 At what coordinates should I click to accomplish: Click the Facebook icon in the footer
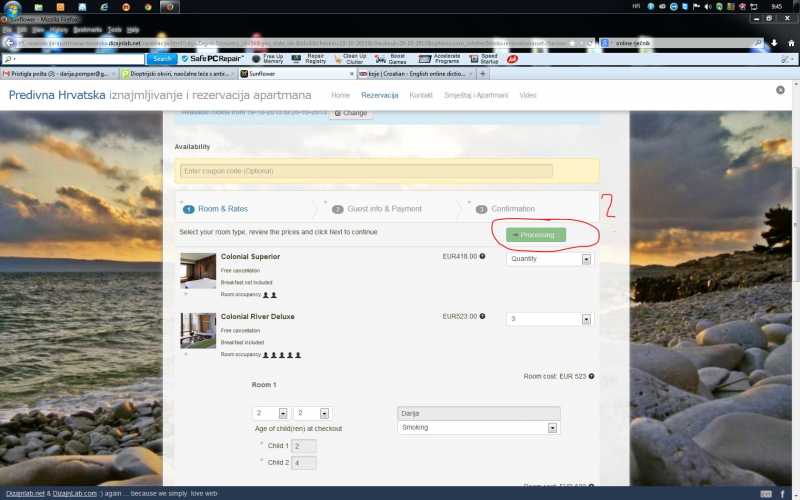tap(781, 493)
